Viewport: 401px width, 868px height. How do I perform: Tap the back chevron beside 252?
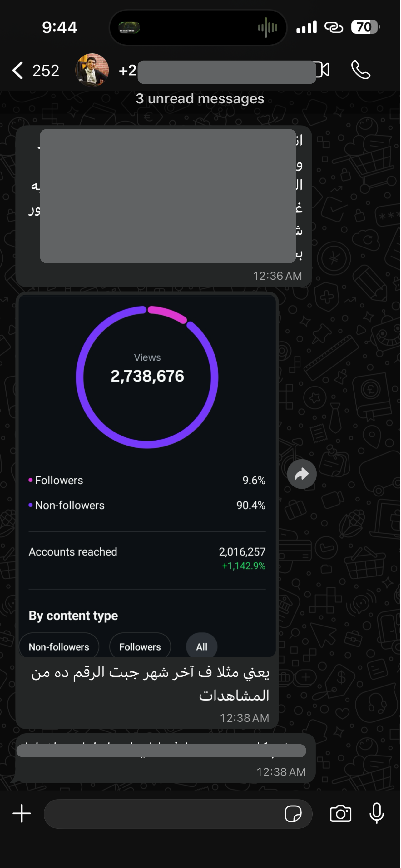[17, 70]
